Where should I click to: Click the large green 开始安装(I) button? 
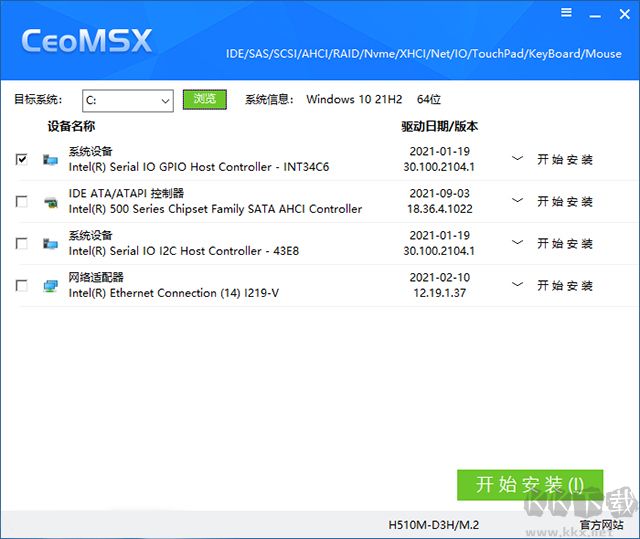(530, 485)
